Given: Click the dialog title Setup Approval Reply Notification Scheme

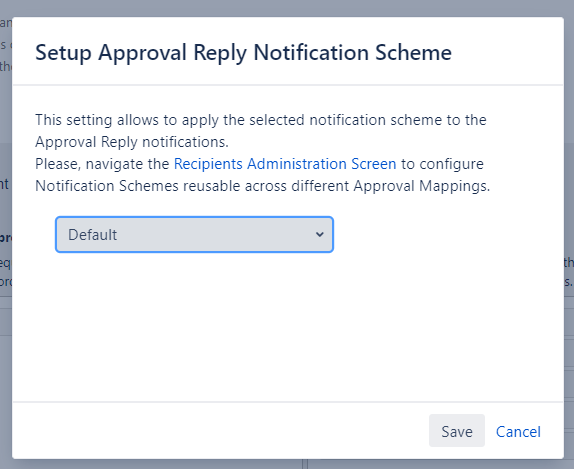Looking at the screenshot, I should [x=243, y=53].
